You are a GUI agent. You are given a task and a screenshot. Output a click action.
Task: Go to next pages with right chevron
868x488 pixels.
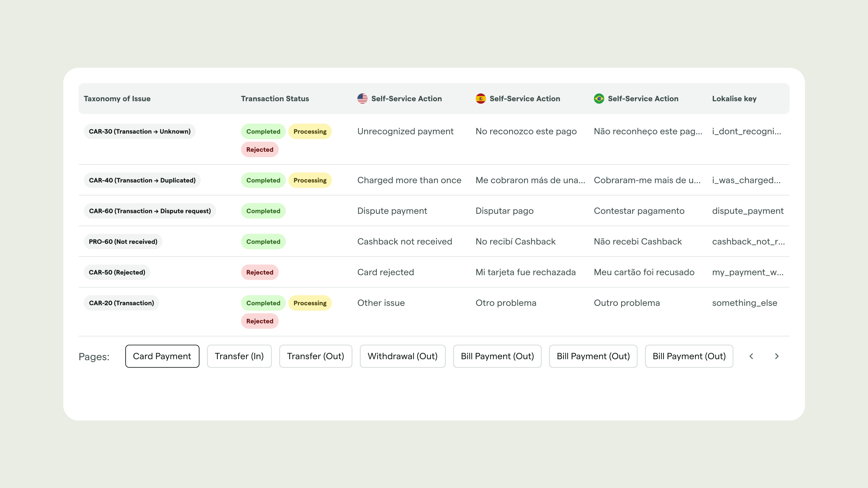[x=777, y=356]
